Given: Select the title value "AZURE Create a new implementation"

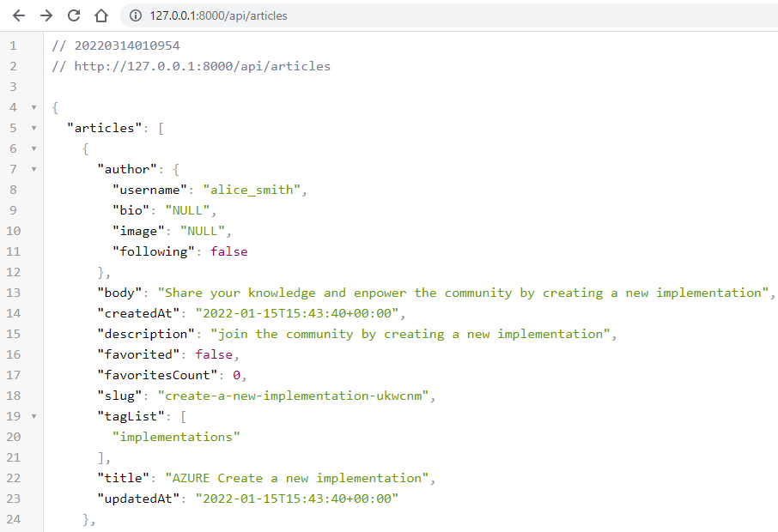Looking at the screenshot, I should (297, 478).
